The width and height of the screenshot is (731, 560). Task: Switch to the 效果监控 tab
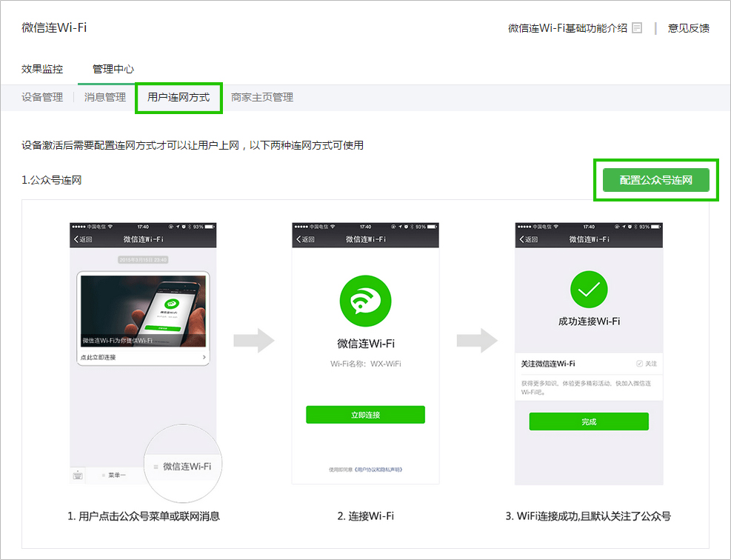pos(42,69)
